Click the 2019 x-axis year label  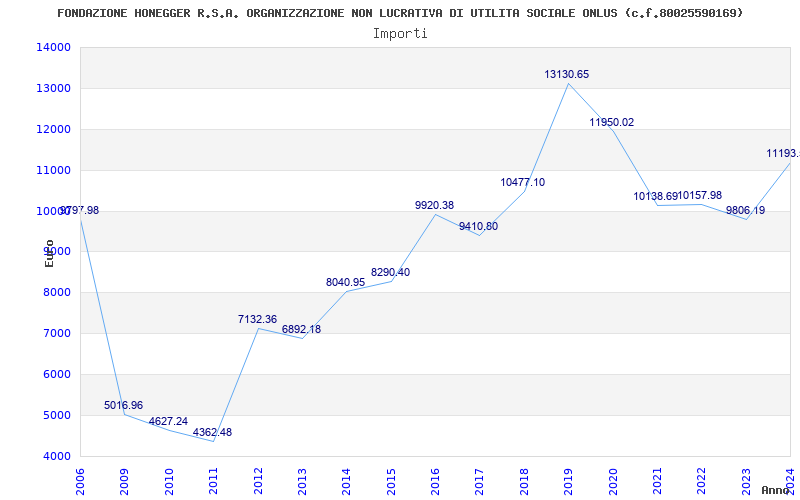click(x=568, y=481)
